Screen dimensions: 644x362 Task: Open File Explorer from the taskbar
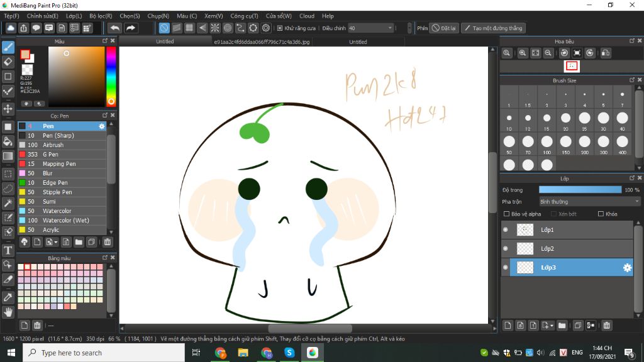click(x=243, y=353)
